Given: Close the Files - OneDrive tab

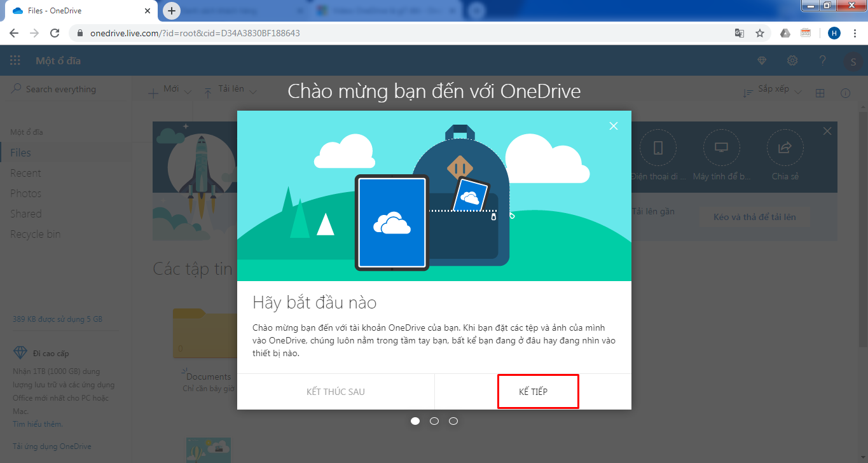Looking at the screenshot, I should [149, 11].
